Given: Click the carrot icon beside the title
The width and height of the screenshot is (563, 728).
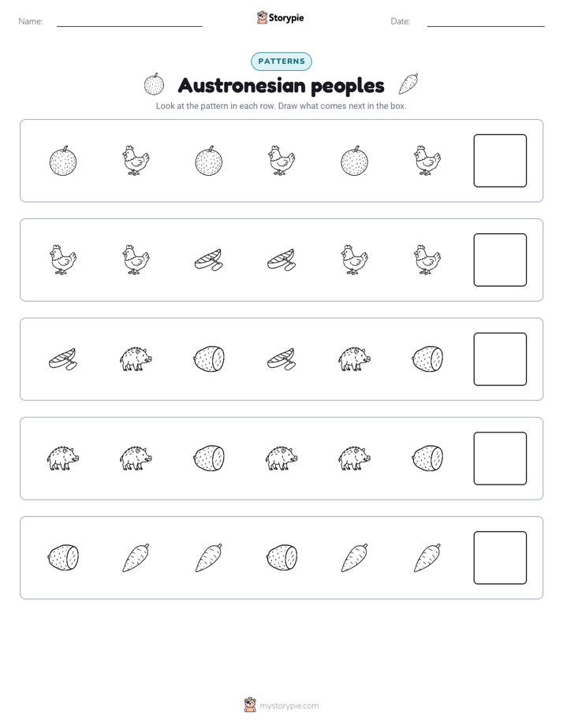Looking at the screenshot, I should pyautogui.click(x=408, y=84).
